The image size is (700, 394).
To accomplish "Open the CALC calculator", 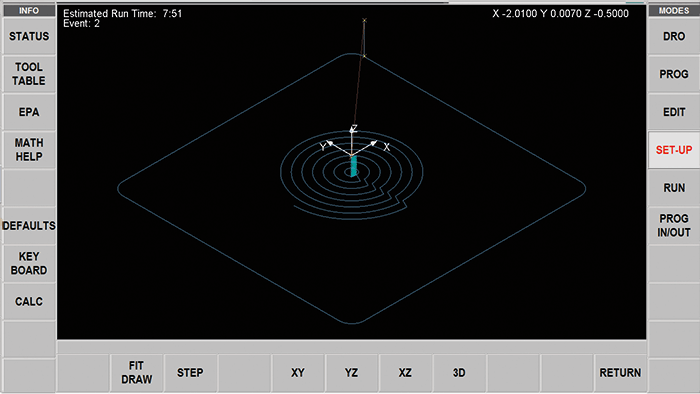I will [29, 301].
